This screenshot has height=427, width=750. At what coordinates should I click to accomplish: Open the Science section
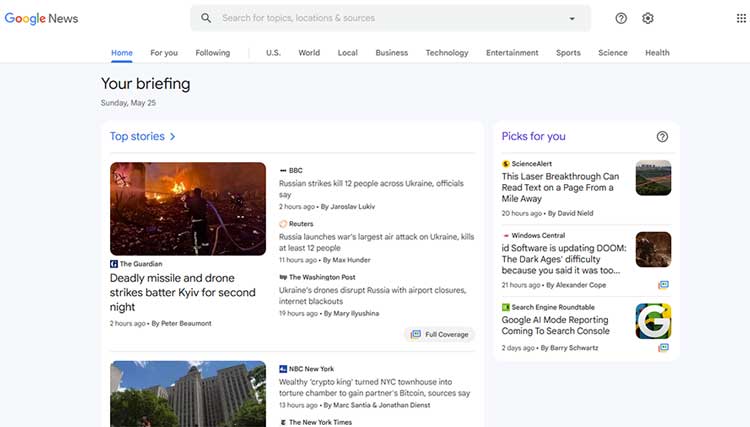(x=613, y=53)
